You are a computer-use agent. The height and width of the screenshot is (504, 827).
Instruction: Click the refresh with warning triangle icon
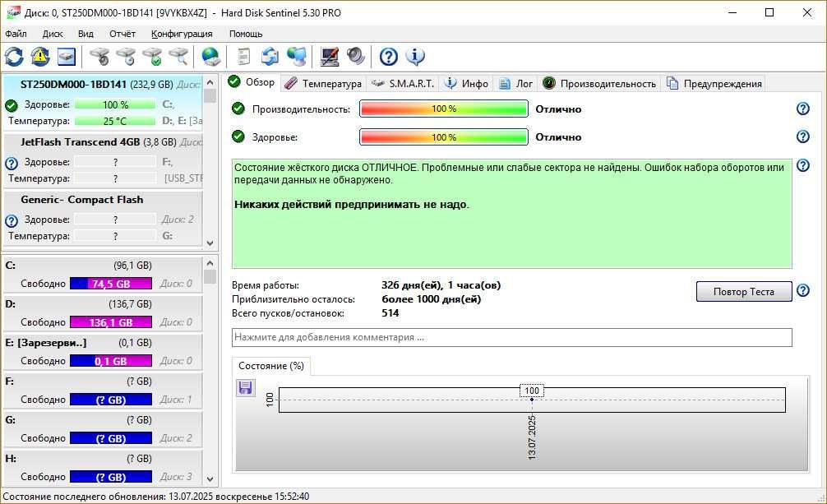point(40,57)
